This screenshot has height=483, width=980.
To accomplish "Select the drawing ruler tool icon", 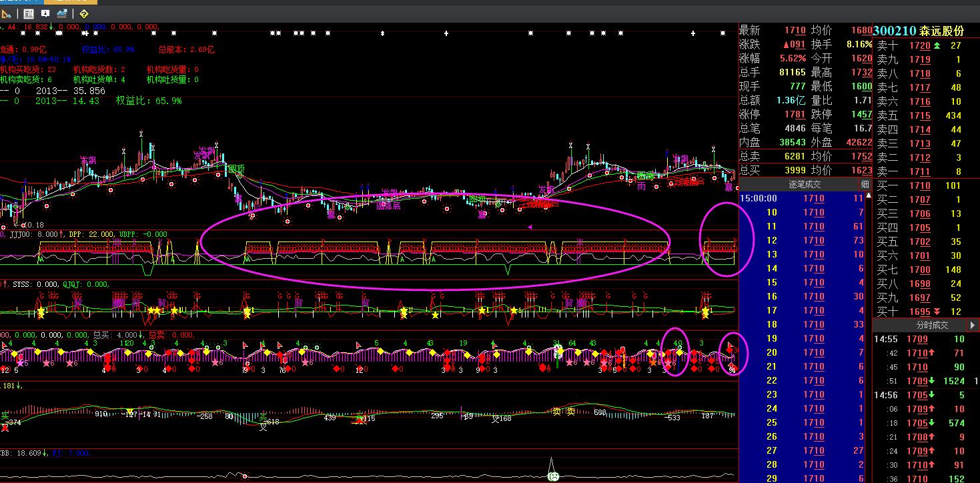I will click(7, 13).
